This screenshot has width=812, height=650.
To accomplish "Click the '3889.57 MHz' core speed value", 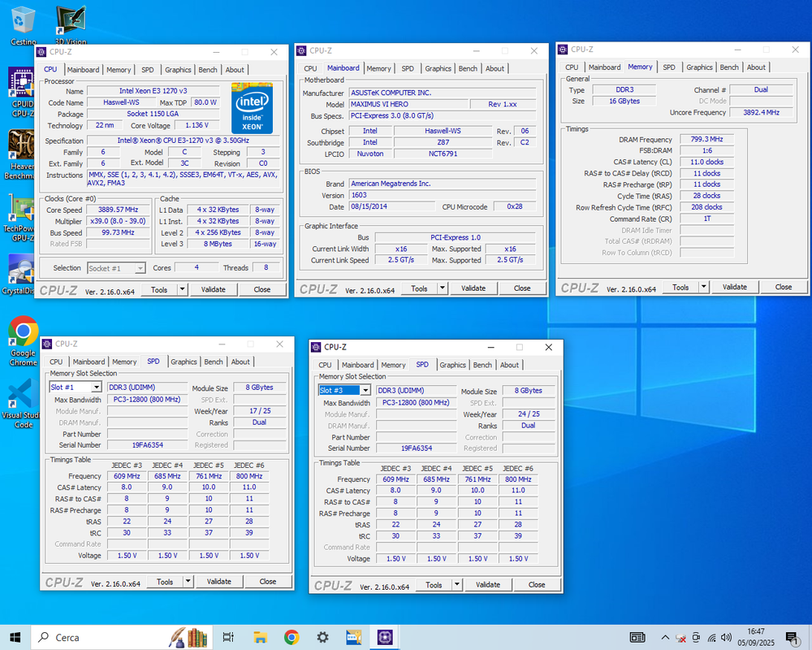I will click(x=118, y=210).
